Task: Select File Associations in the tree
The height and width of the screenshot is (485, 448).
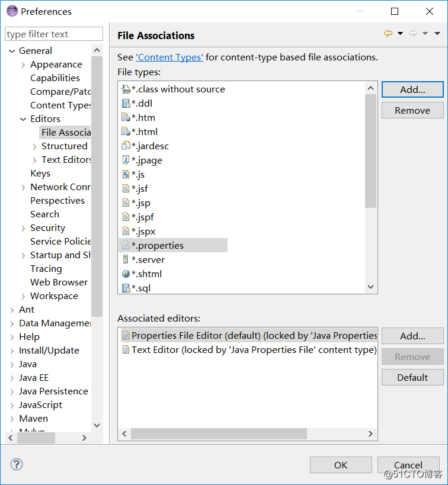Action: pyautogui.click(x=66, y=133)
